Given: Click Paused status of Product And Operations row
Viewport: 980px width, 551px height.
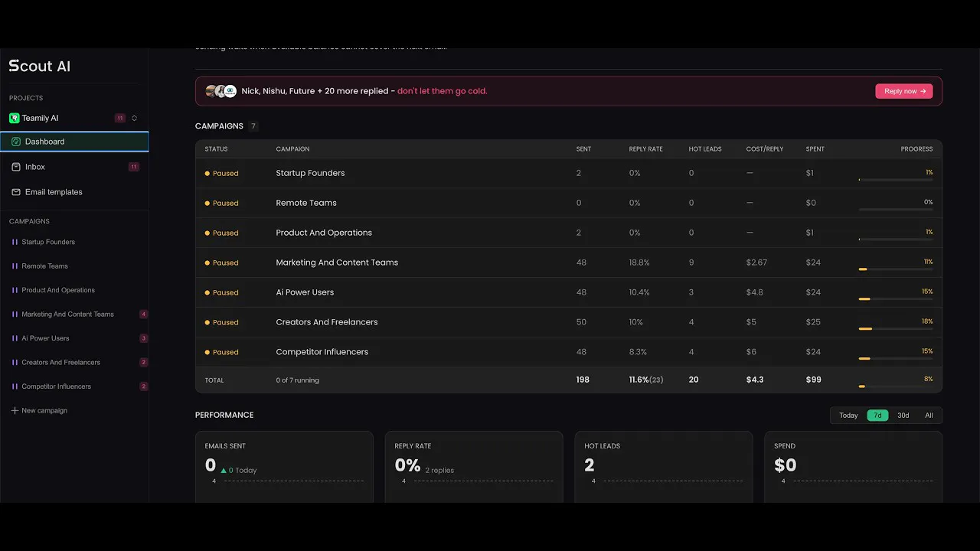Looking at the screenshot, I should [x=222, y=233].
